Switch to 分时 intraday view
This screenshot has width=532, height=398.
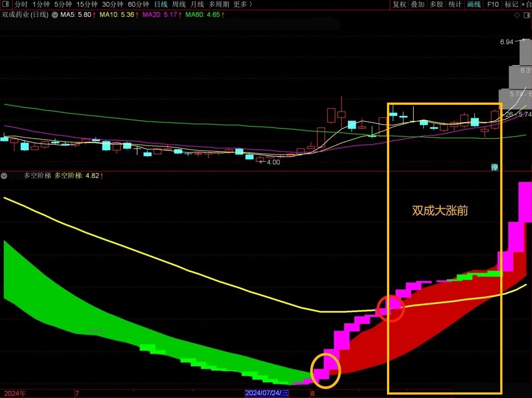click(x=21, y=4)
